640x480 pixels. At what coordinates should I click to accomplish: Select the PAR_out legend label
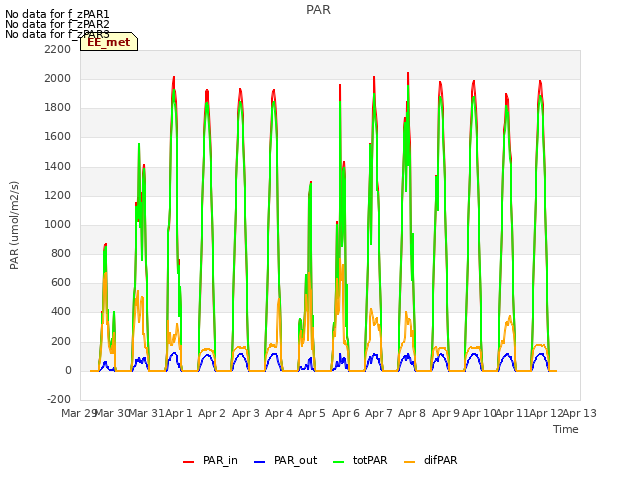pyautogui.click(x=296, y=460)
